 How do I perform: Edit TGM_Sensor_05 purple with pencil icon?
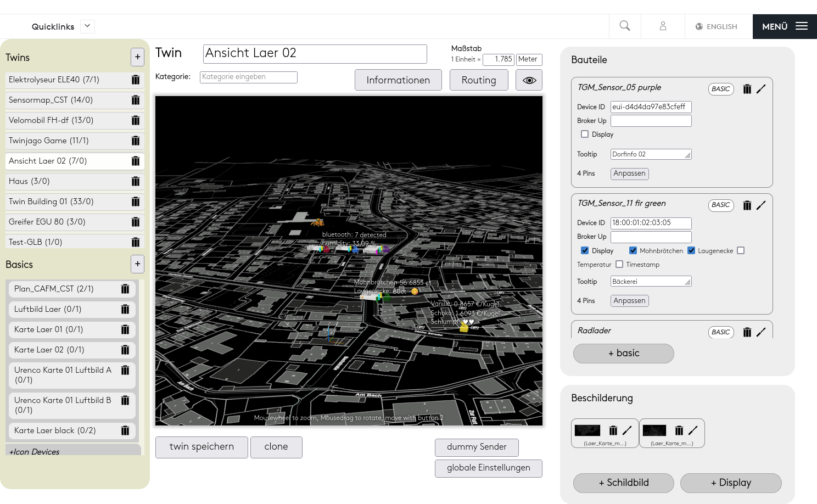coord(761,89)
